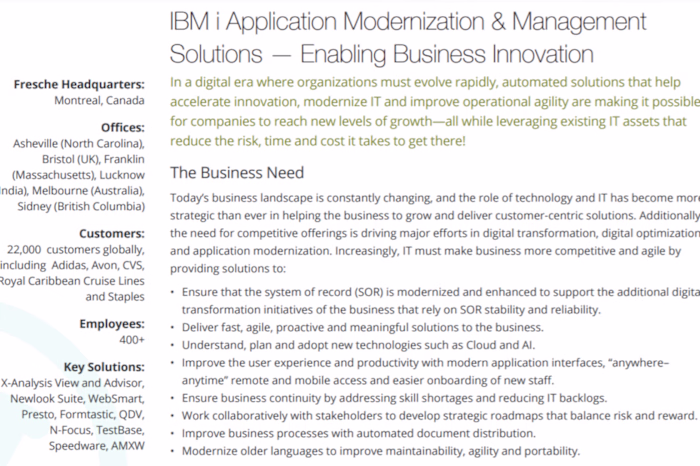The width and height of the screenshot is (700, 466).
Task: Click the '(Massachusetts), Lucknow' line
Action: click(x=79, y=175)
